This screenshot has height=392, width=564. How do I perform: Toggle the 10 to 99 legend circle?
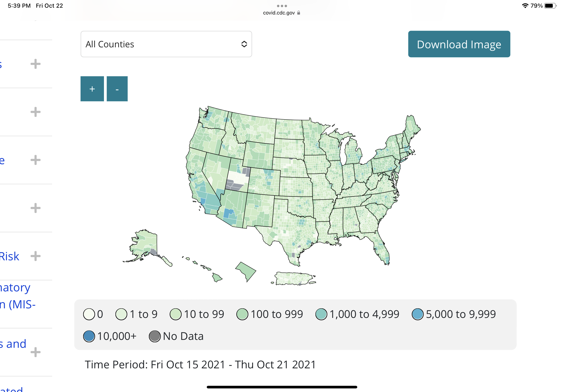tap(176, 314)
